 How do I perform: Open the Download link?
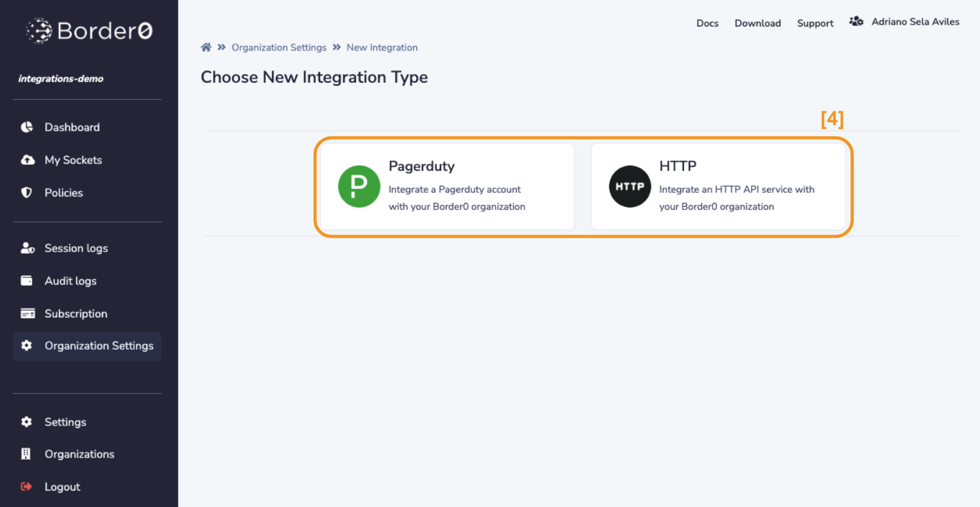757,23
